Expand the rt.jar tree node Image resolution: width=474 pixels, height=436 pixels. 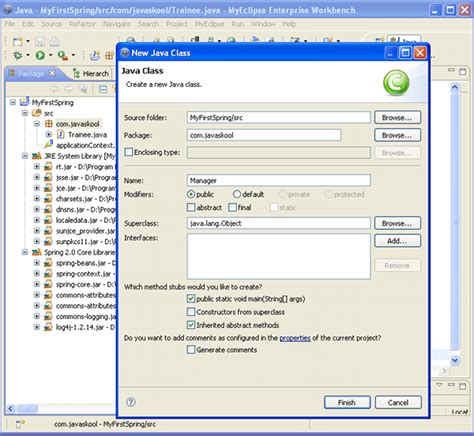point(37,166)
